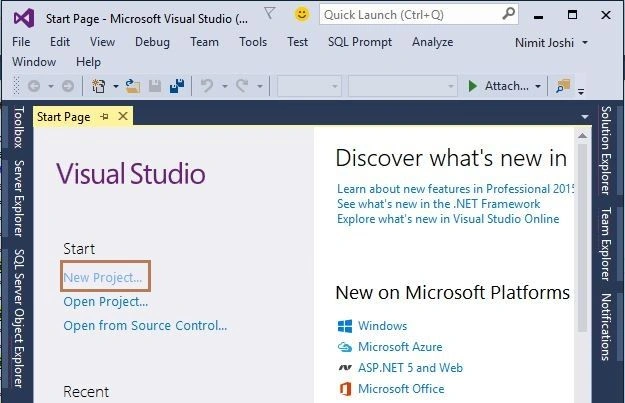Expand the New Project dropdown arrow

pos(116,86)
